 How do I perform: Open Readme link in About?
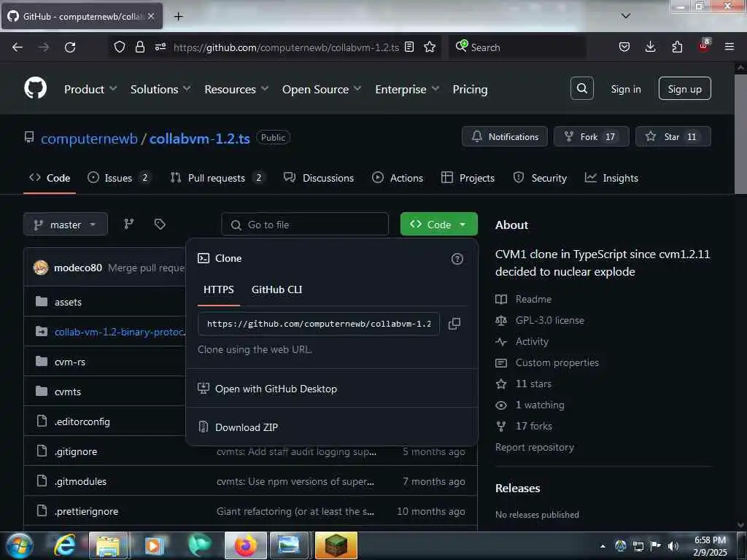(533, 299)
